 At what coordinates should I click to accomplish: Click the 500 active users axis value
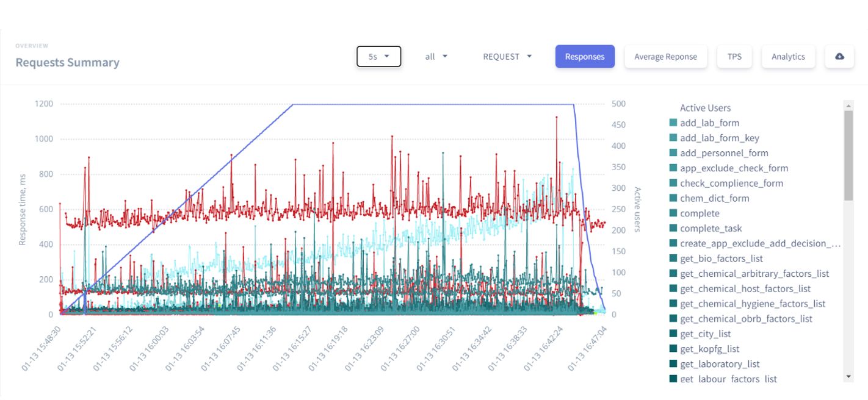point(619,104)
